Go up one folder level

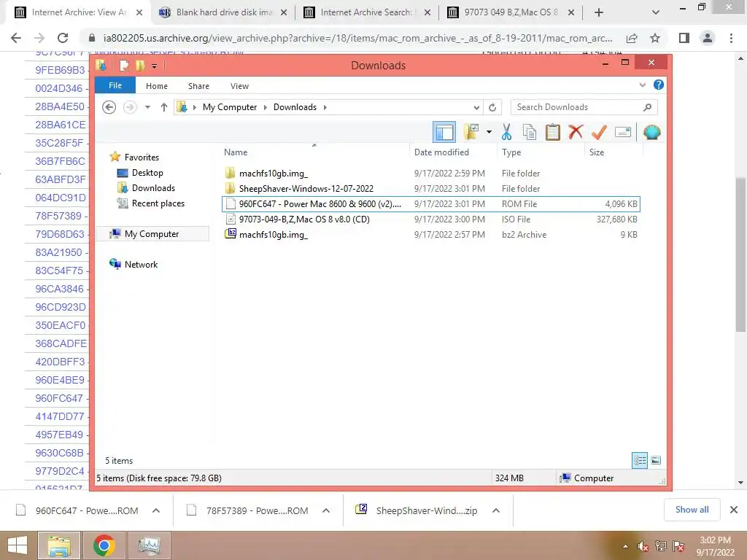164,107
